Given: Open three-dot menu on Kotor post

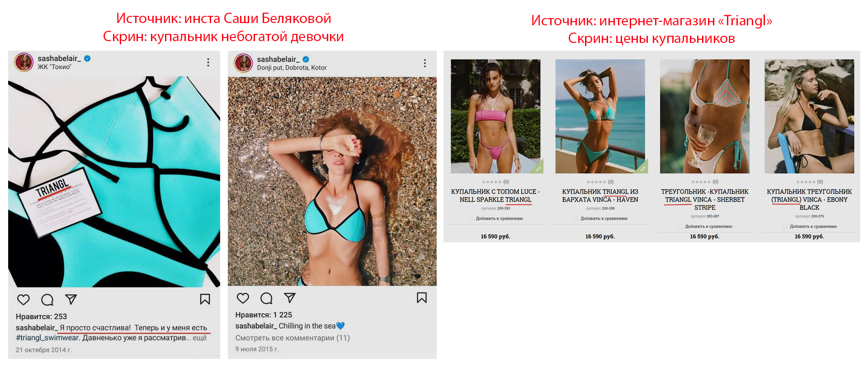Looking at the screenshot, I should [x=425, y=63].
